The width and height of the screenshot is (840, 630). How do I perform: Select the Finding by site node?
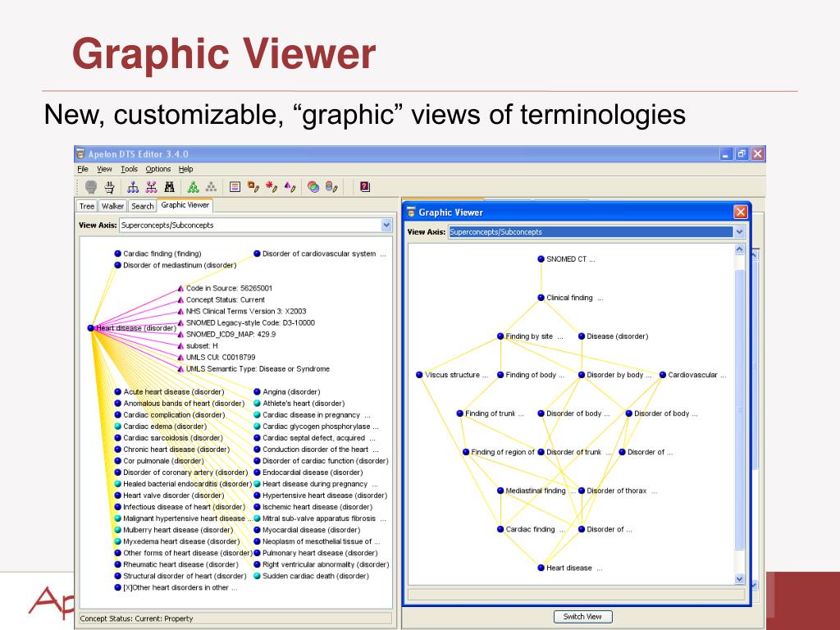click(531, 336)
